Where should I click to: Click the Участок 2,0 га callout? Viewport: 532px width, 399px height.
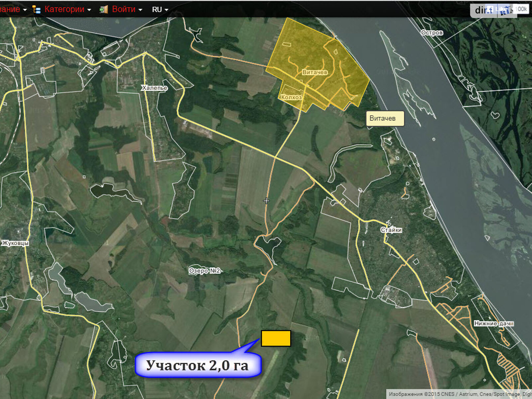click(x=198, y=365)
